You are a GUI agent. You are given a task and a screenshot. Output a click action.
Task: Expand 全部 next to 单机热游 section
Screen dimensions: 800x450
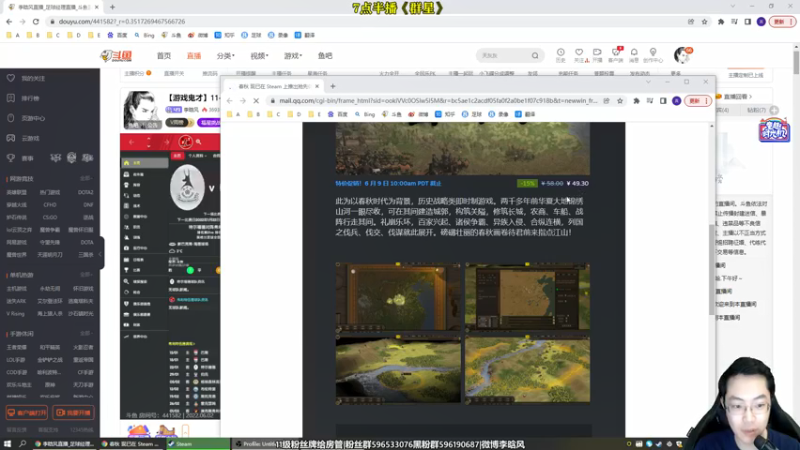point(86,275)
